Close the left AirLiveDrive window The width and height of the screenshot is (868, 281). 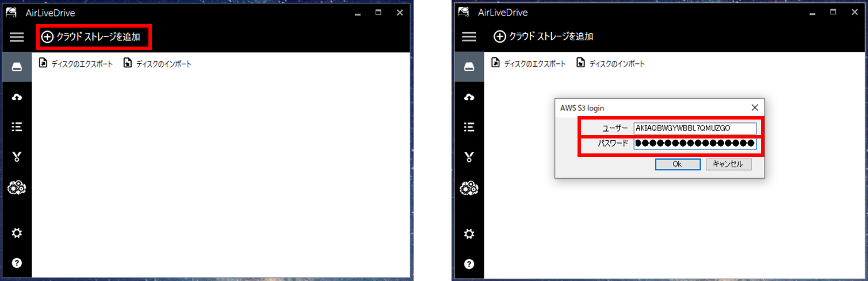point(400,12)
